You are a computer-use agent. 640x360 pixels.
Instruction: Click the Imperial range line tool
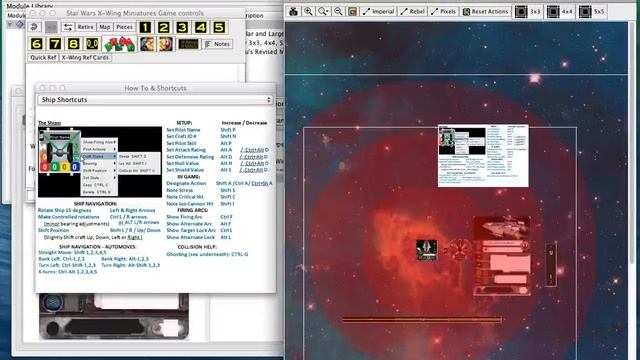point(378,11)
